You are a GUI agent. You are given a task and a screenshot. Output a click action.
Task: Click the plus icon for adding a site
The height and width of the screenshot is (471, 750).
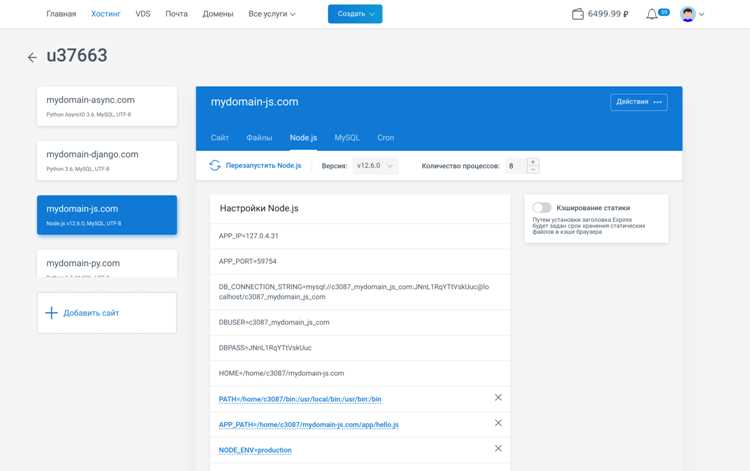pyautogui.click(x=51, y=313)
